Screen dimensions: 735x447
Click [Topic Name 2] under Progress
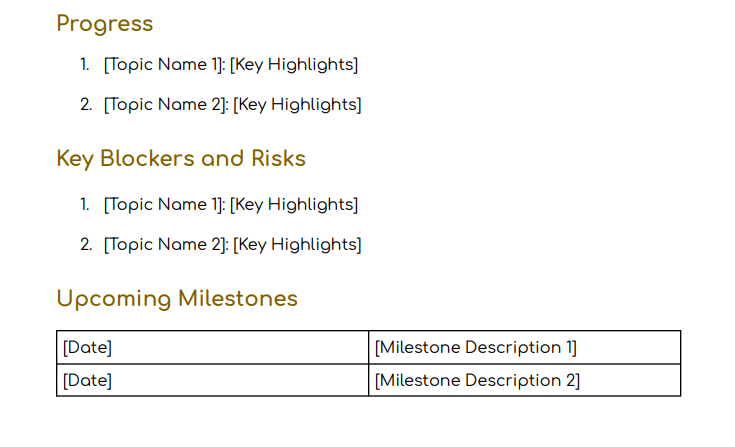(x=166, y=105)
